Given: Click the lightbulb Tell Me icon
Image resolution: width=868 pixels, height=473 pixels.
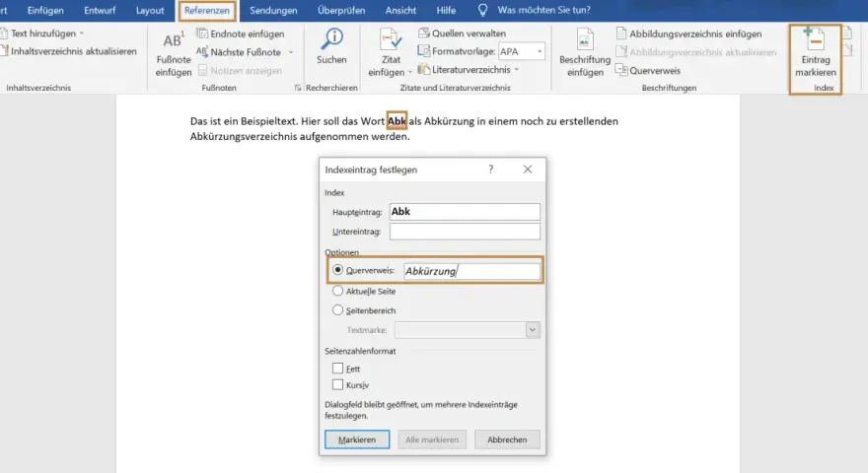Looking at the screenshot, I should tap(482, 10).
